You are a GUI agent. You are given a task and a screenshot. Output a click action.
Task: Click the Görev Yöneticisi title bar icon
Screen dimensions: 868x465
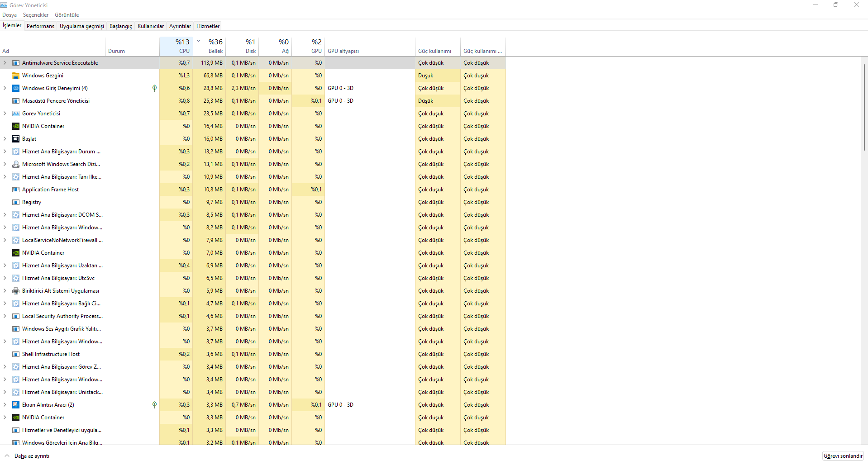[4, 5]
